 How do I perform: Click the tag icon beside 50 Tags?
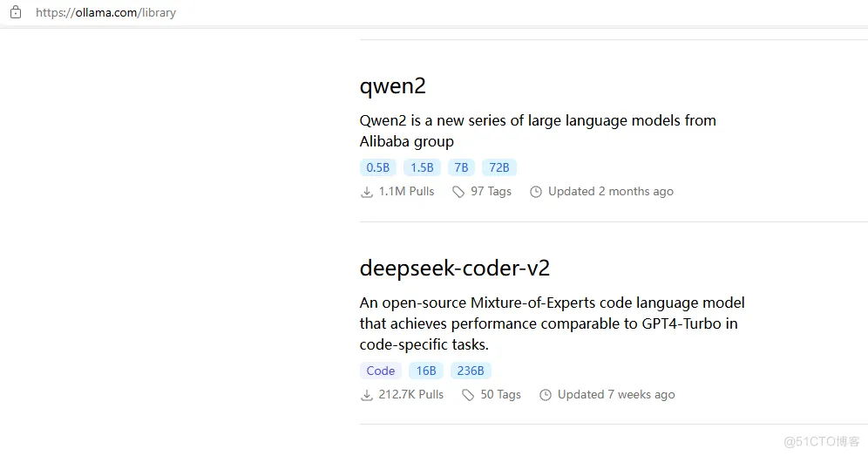(x=468, y=395)
